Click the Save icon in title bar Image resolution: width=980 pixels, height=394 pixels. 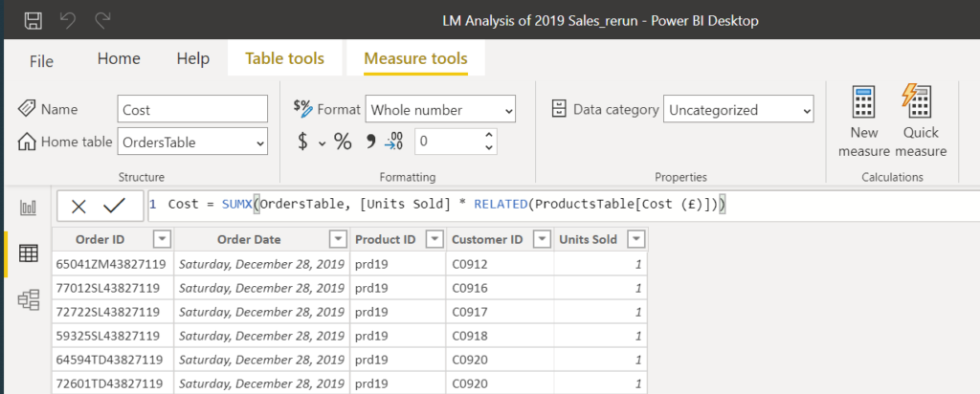(33, 20)
